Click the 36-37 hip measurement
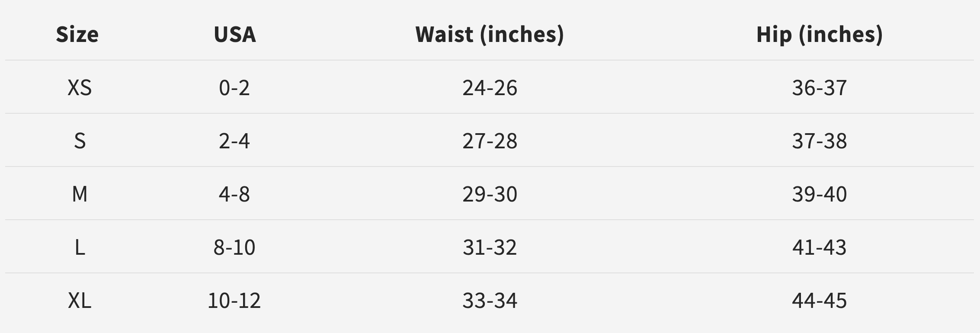Viewport: 980px width, 333px height. tap(820, 88)
